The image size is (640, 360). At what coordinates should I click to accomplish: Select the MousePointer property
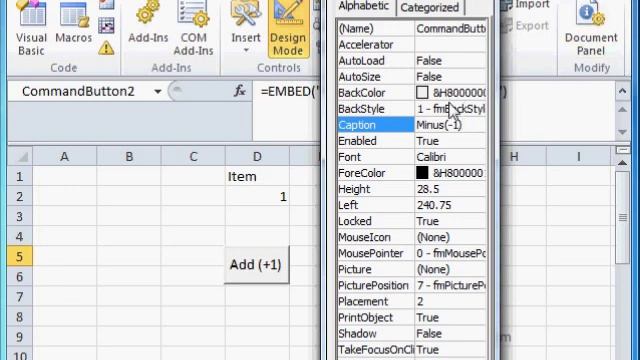coord(412,253)
